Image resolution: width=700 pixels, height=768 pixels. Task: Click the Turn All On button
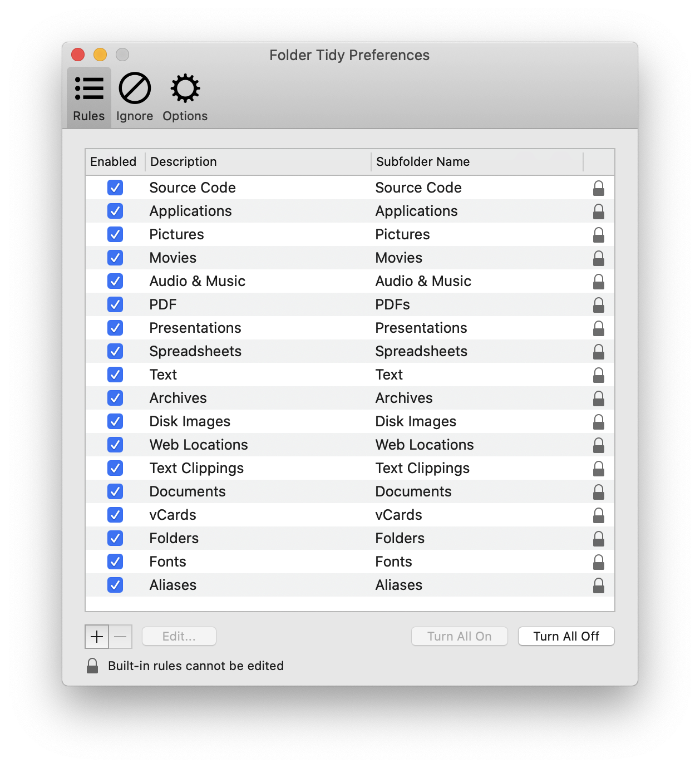[459, 636]
